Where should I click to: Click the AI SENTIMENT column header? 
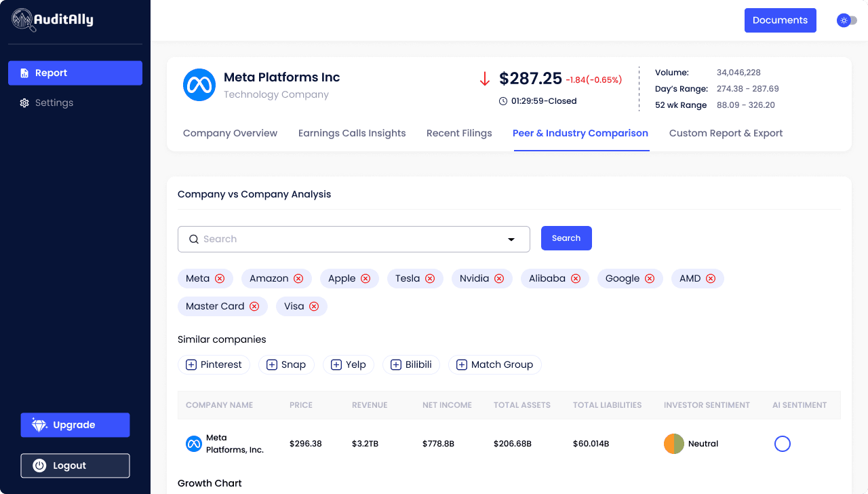click(800, 405)
